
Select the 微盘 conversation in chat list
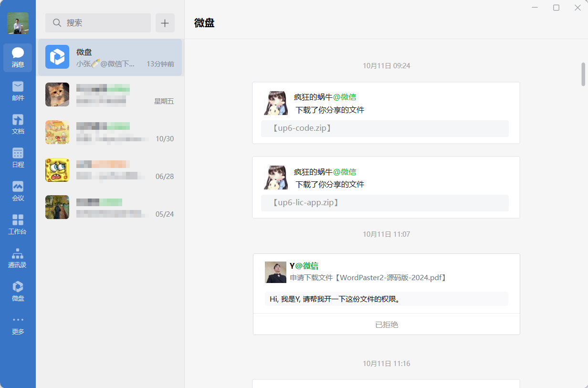tap(110, 57)
